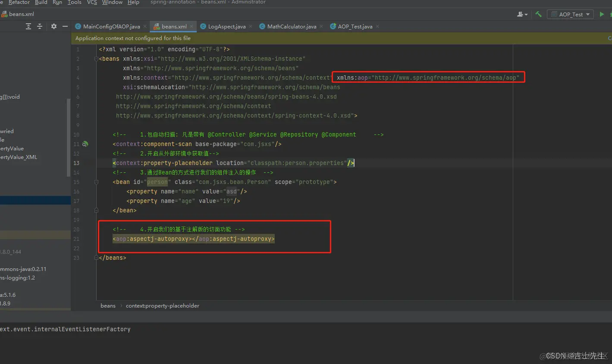
Task: Click internalEventListenerFactory console output line
Action: (x=65, y=329)
